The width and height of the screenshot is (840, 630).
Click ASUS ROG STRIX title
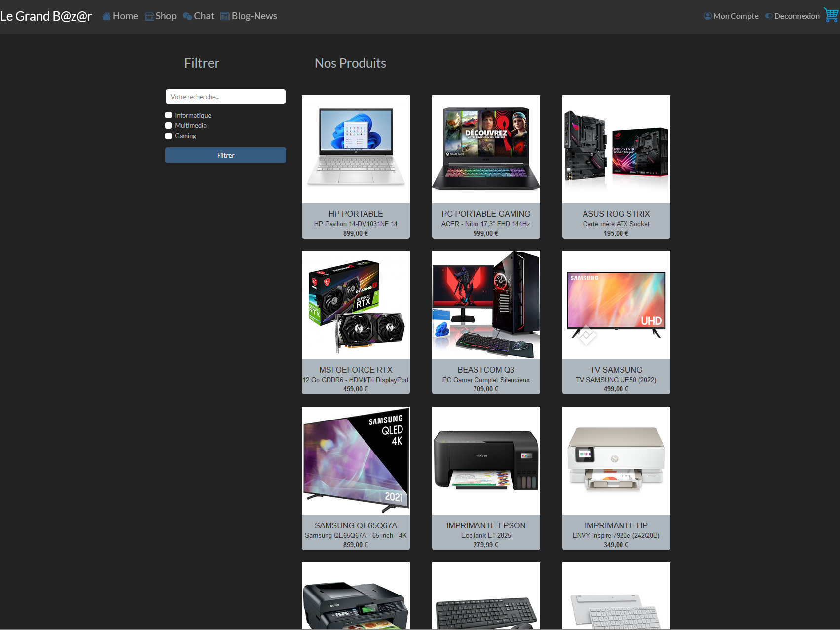pyautogui.click(x=616, y=214)
